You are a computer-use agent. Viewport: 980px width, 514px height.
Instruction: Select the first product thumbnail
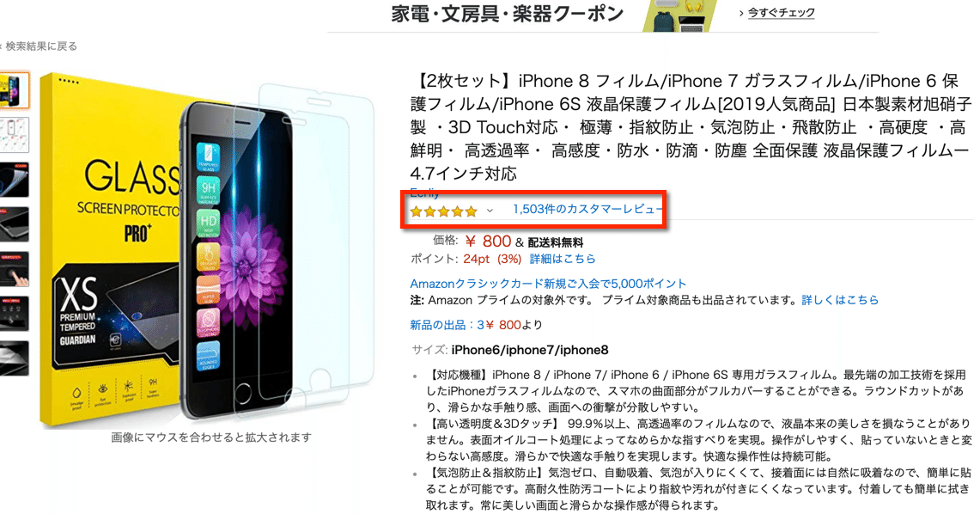(x=14, y=90)
